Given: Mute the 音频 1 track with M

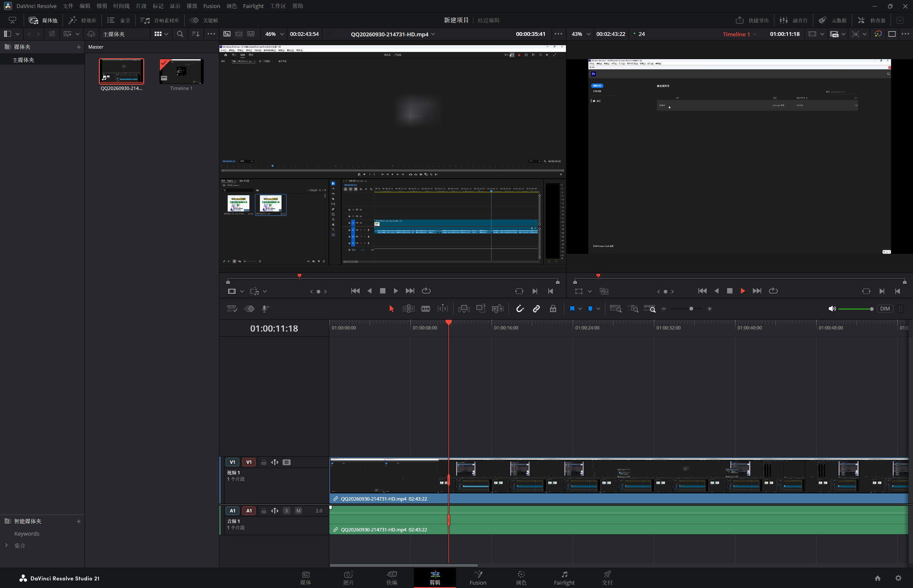Looking at the screenshot, I should click(x=298, y=511).
